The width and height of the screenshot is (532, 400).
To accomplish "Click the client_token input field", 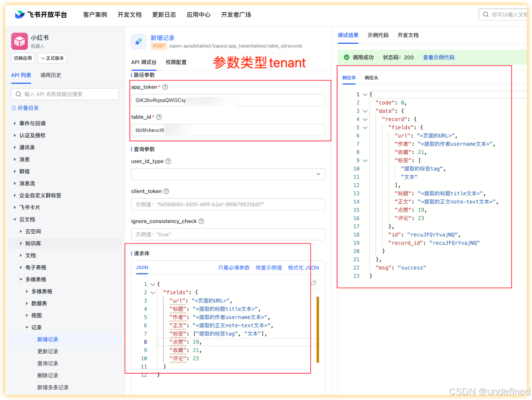I will click(228, 204).
